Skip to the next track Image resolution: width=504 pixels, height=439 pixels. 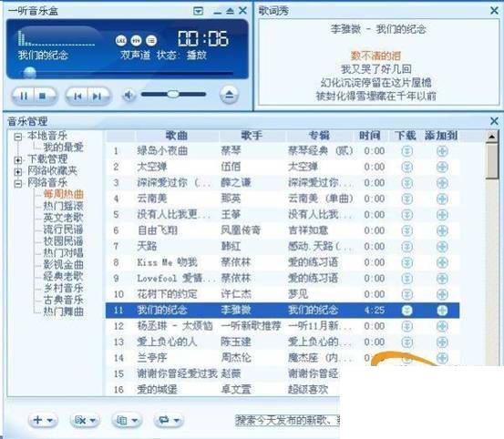(98, 96)
